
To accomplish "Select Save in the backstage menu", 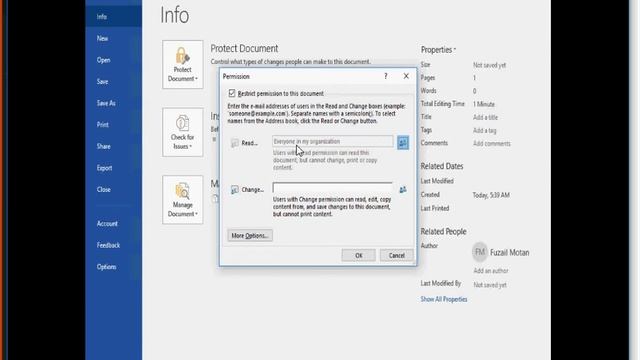I will pos(114,82).
